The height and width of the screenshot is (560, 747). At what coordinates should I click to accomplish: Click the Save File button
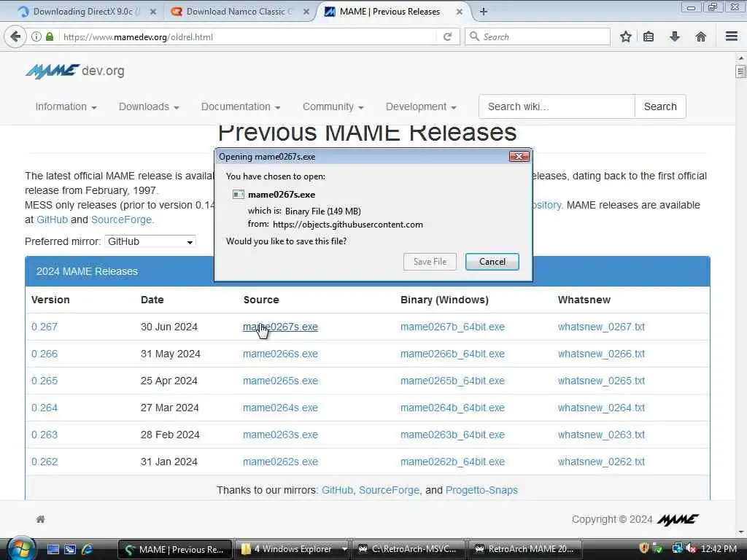[430, 262]
